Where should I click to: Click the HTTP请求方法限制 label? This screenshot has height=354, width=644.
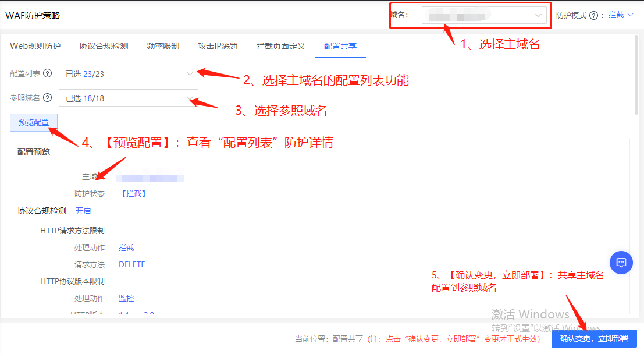(x=72, y=231)
